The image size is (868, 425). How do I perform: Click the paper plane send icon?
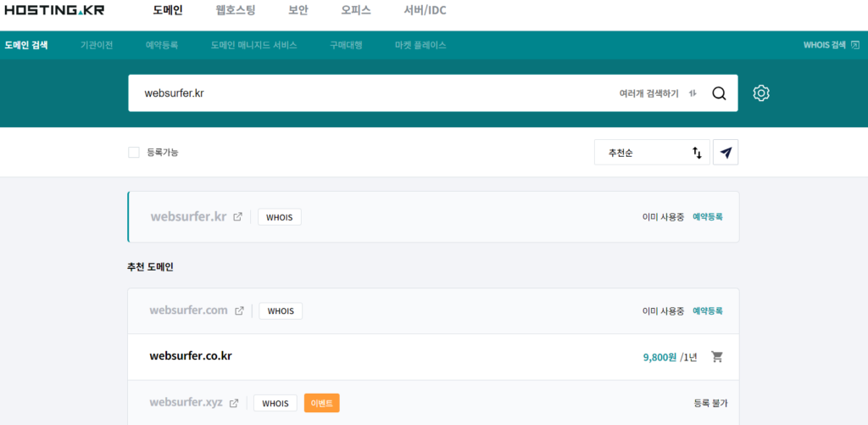pos(726,153)
